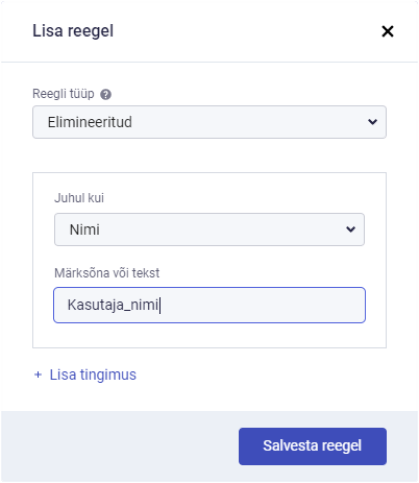Screen dimensions: 419x483
Task: Open the Reegli tüüp dropdown
Action: point(209,122)
